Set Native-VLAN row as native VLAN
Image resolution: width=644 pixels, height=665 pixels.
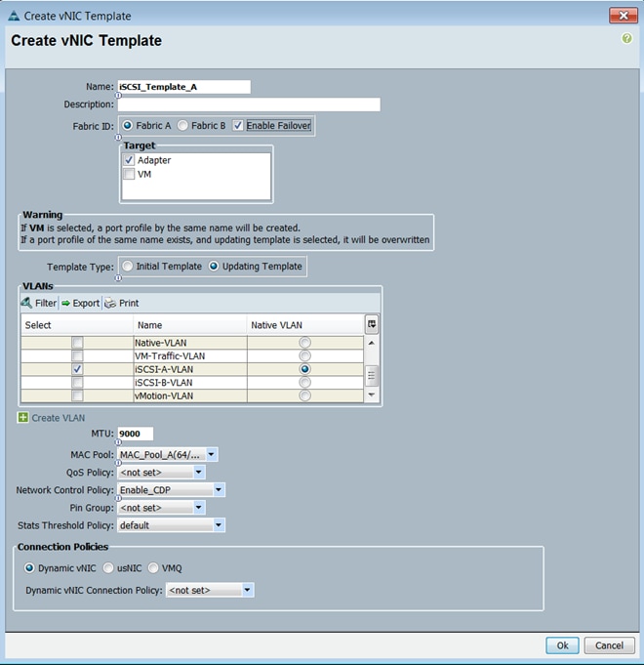click(x=304, y=342)
